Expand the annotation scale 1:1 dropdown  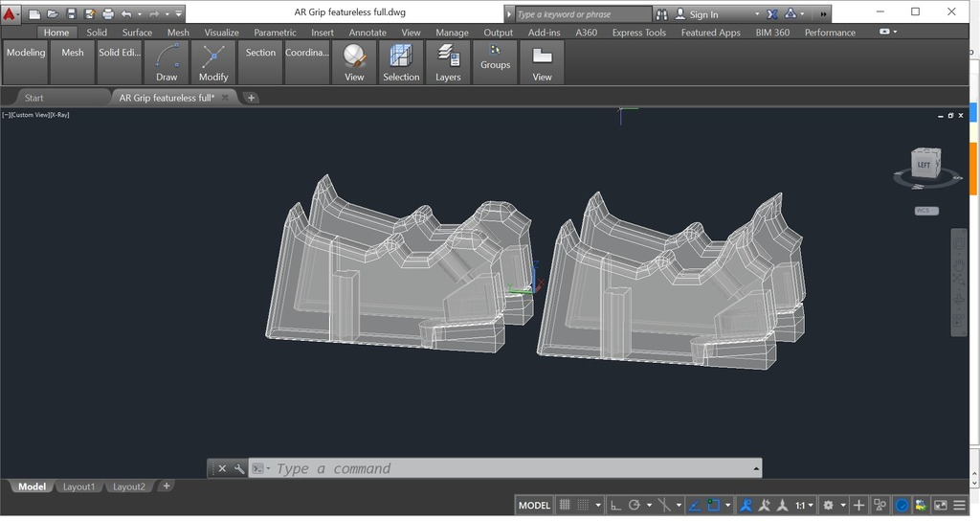804,505
